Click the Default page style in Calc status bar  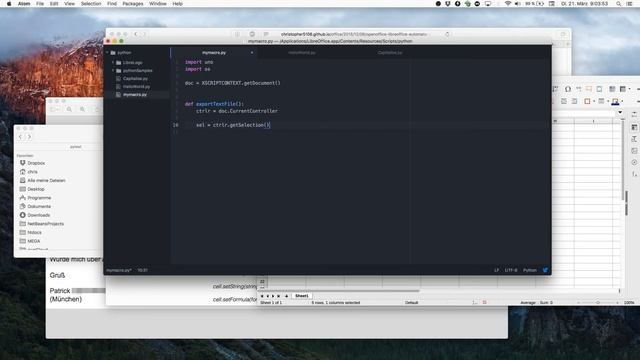click(x=411, y=303)
